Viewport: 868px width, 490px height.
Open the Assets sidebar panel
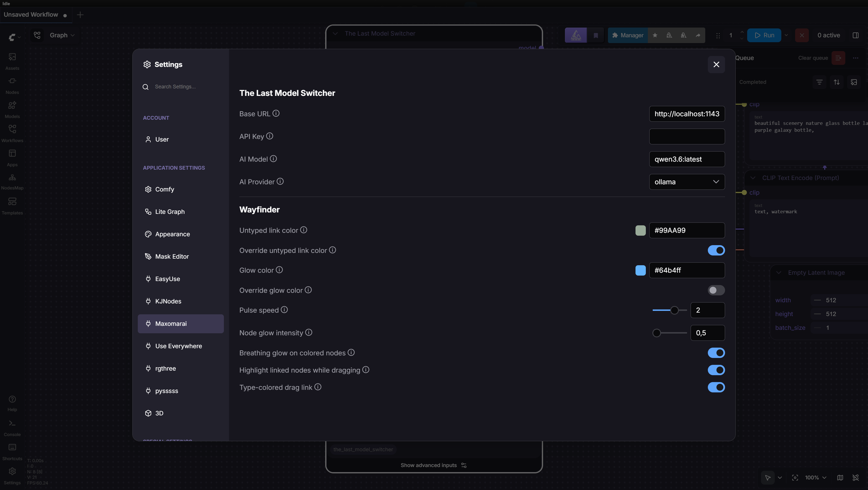(12, 61)
